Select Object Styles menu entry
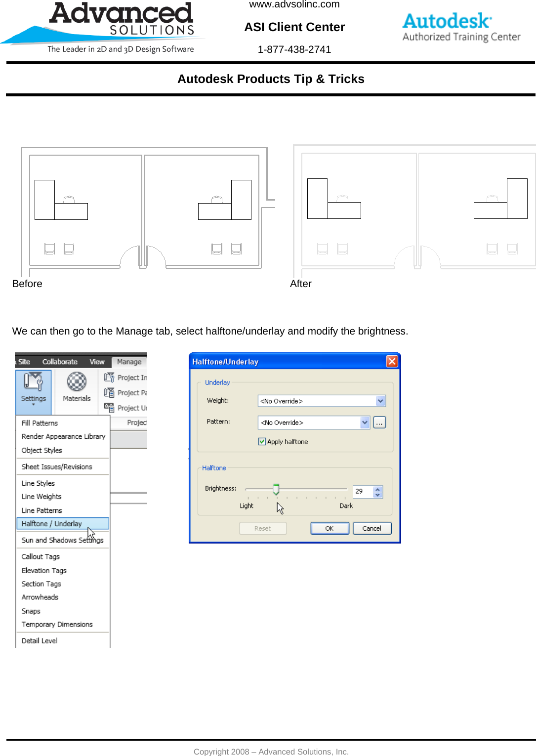 tap(63, 450)
